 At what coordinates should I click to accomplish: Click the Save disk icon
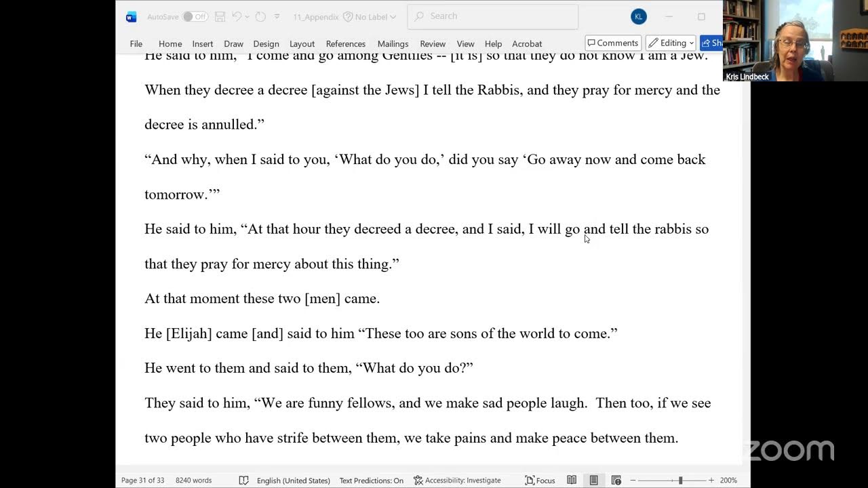coord(220,17)
